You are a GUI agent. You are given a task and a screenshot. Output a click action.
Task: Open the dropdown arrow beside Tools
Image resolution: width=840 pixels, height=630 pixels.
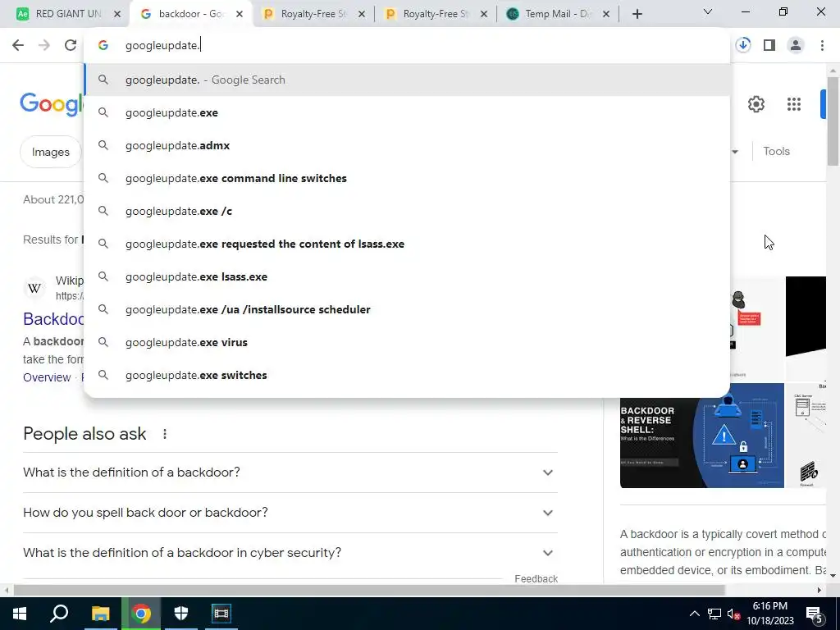pyautogui.click(x=735, y=152)
